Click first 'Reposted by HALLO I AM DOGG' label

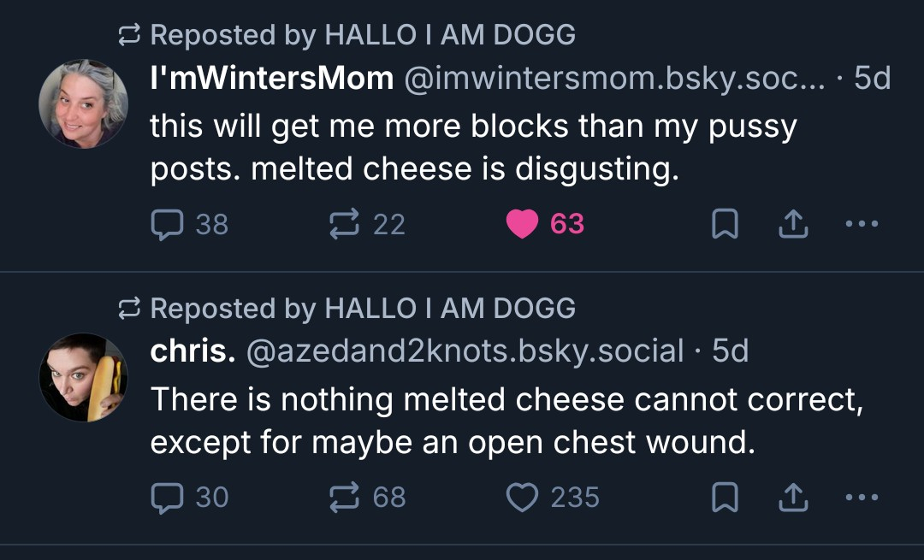coord(363,35)
